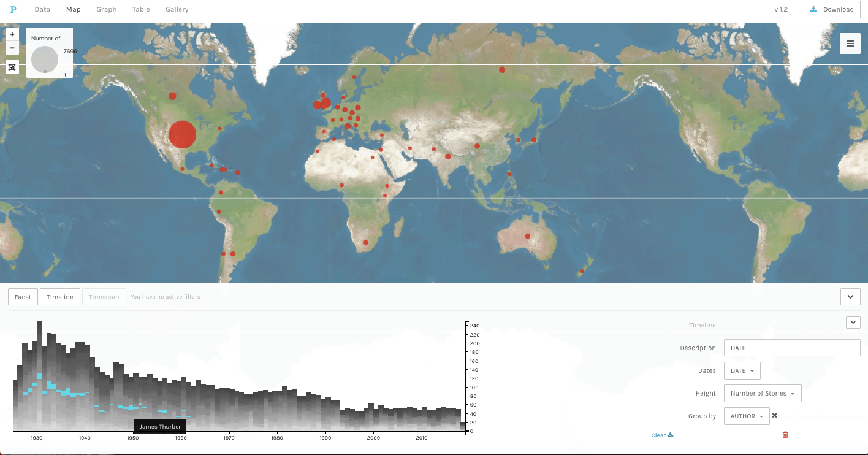Viewport: 868px width, 455px height.
Task: Switch to the Gallery tab
Action: coord(177,9)
